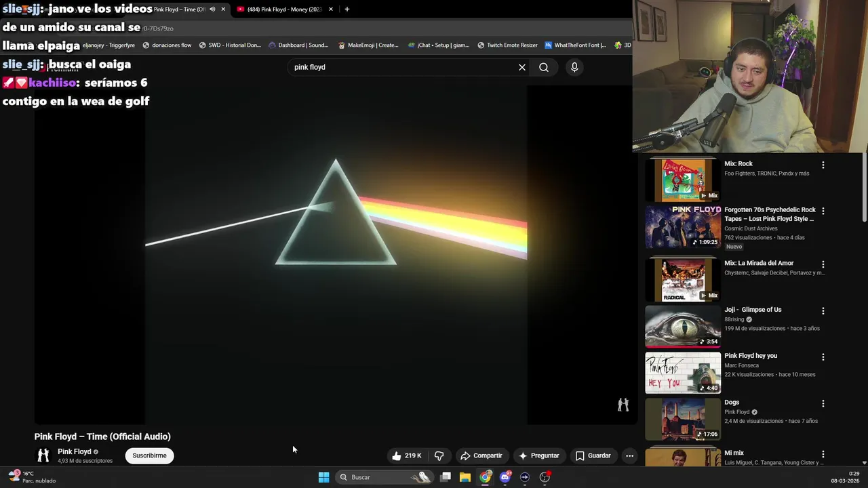Open the MakeEmoji | Create... bookmark
Image resolution: width=868 pixels, height=488 pixels.
(x=368, y=45)
